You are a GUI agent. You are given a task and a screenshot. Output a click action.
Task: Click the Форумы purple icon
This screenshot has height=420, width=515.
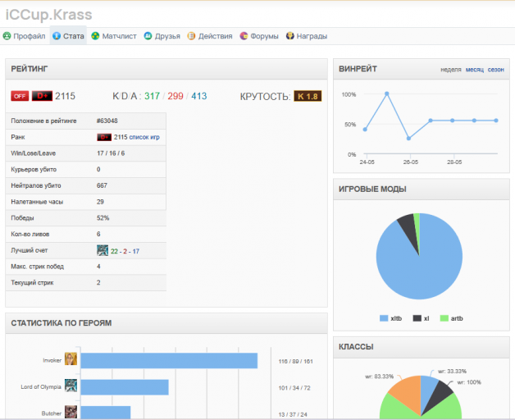point(244,36)
